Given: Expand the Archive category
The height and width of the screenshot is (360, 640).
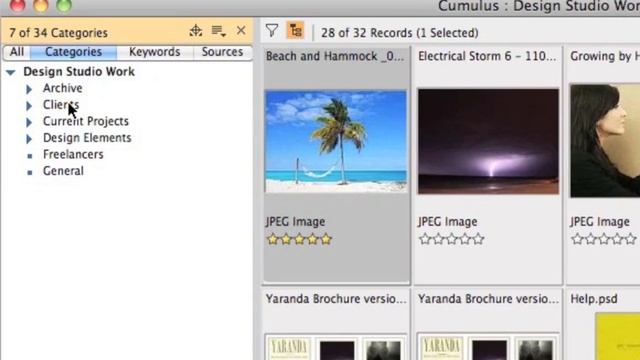Looking at the screenshot, I should [x=29, y=89].
